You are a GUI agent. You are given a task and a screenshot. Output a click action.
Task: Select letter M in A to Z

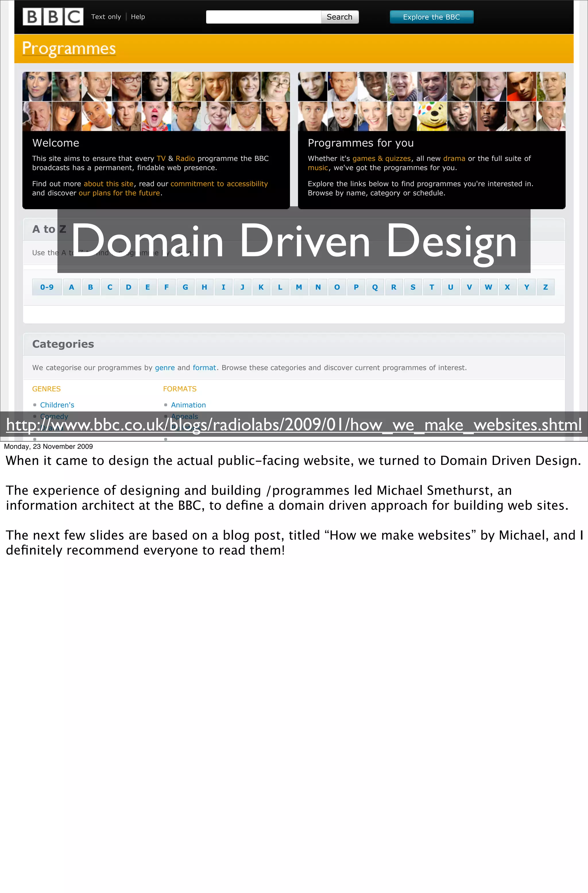(299, 287)
